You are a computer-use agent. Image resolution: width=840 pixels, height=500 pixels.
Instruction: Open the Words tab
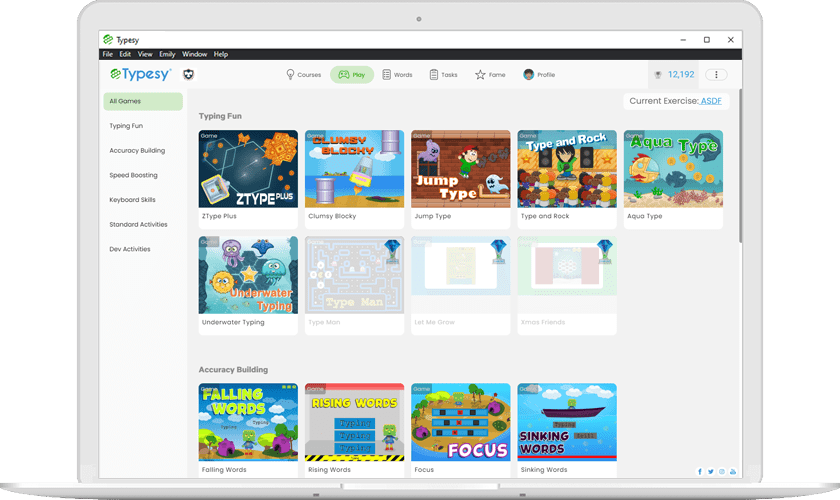coord(397,74)
